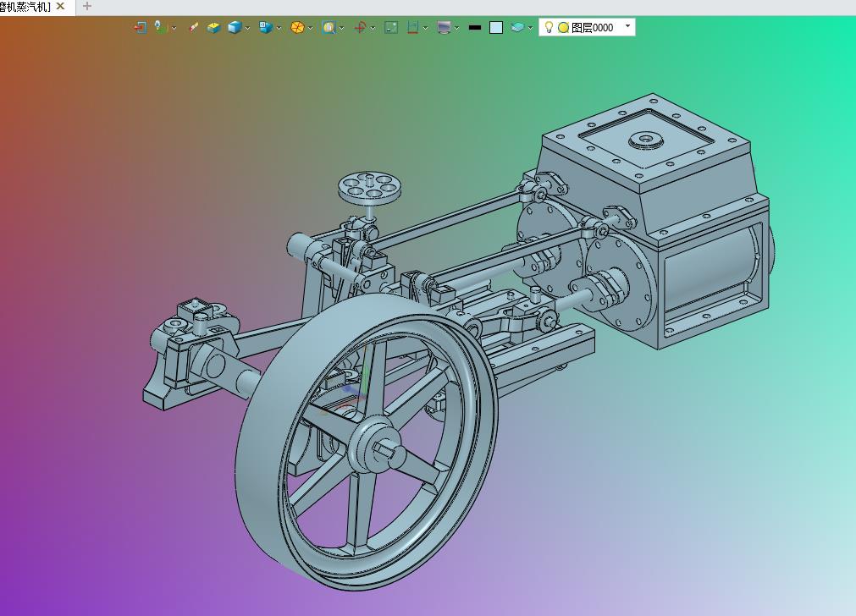The image size is (856, 616).
Task: Click the orange sectioned sphere icon
Action: click(x=297, y=27)
